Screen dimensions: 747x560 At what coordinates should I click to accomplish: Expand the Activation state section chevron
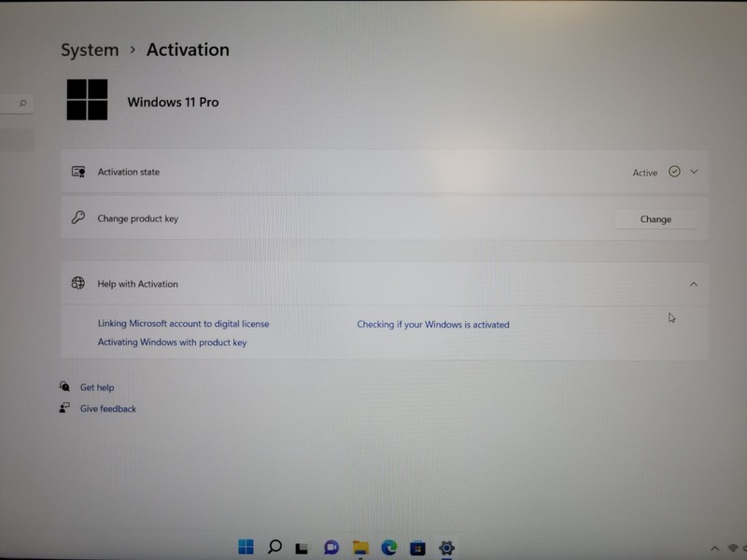[x=694, y=172]
